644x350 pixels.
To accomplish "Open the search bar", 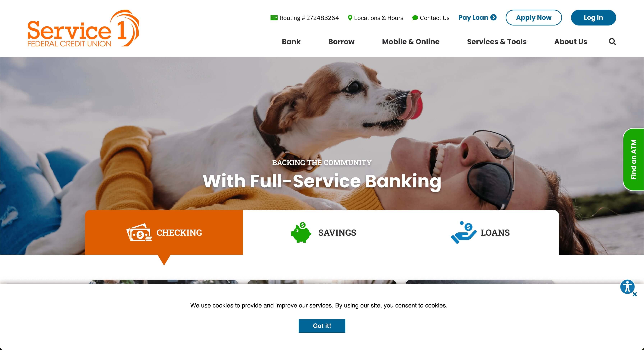I will pyautogui.click(x=612, y=41).
